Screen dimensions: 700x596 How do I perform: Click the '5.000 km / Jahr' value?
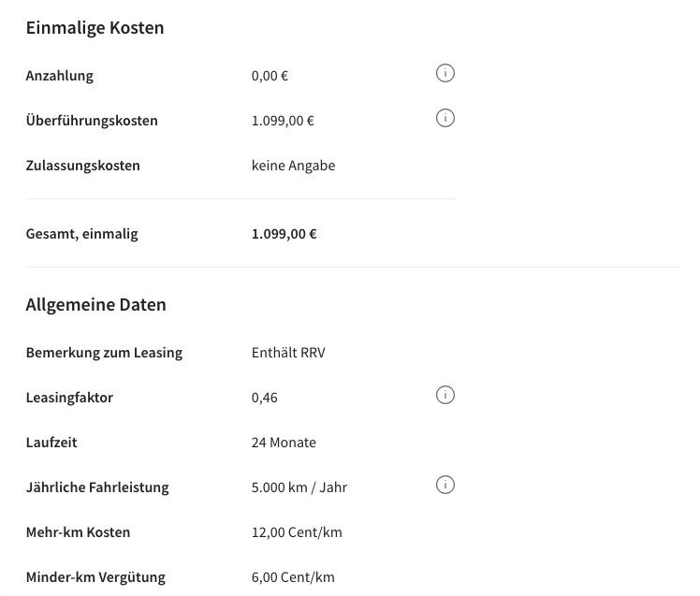pos(299,487)
